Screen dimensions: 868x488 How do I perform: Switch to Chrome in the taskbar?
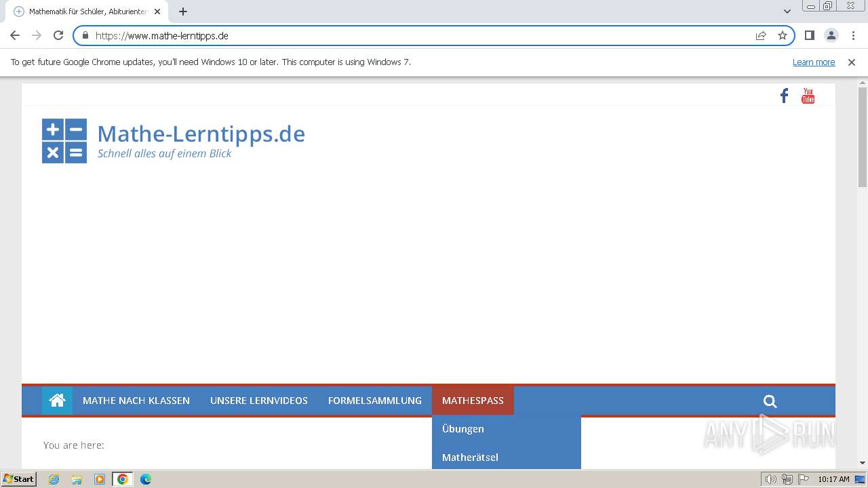(123, 479)
